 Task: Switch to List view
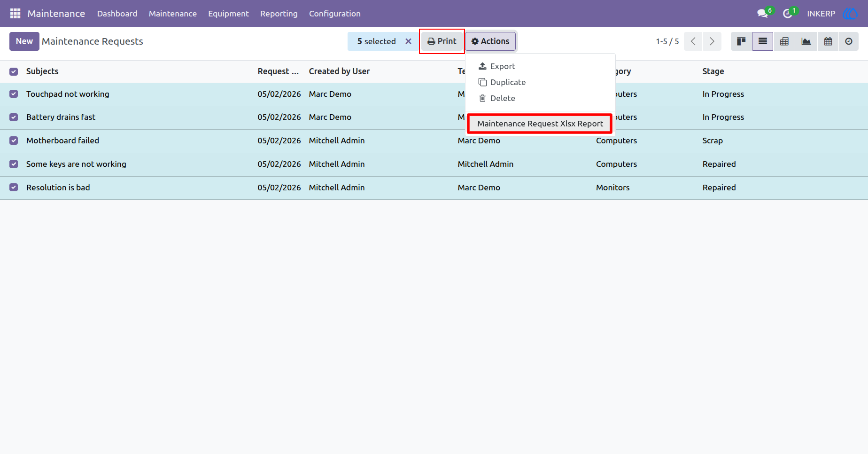[x=763, y=41]
